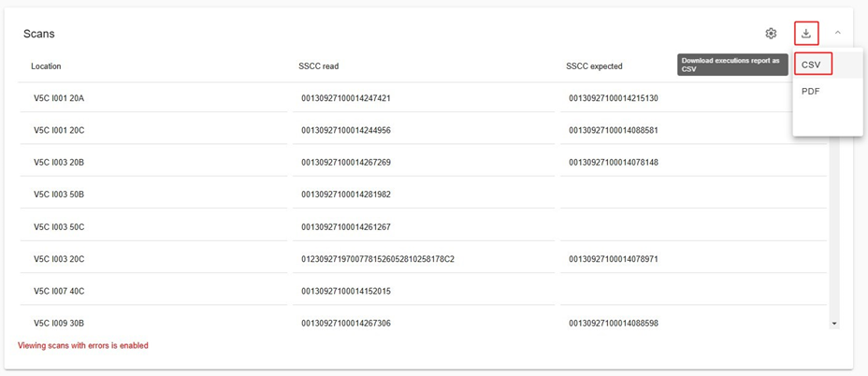Collapse the Scans panel with chevron
This screenshot has height=376, width=868.
837,33
